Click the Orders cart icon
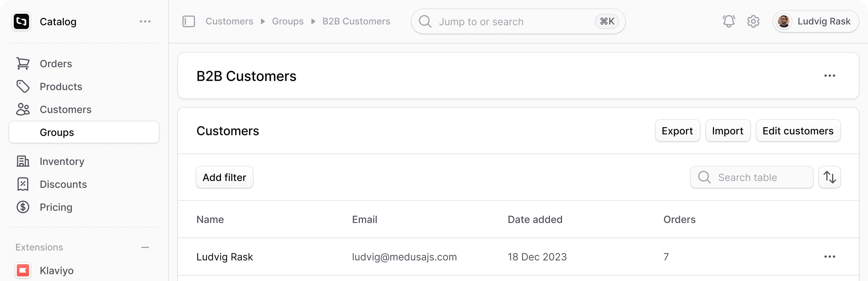The height and width of the screenshot is (281, 868). [x=23, y=64]
